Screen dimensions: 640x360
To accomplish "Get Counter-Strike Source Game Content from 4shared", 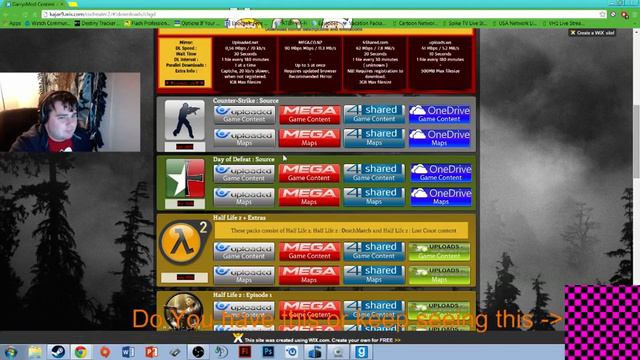I will click(x=374, y=114).
